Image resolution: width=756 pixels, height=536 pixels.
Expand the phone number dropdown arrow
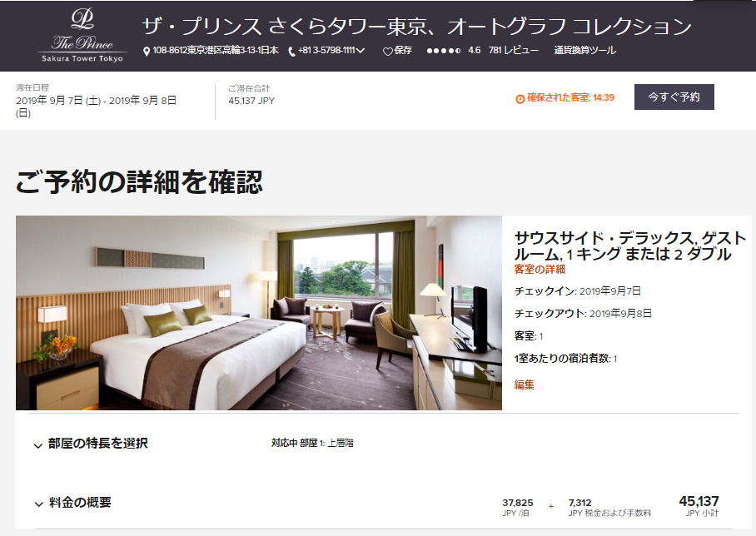(x=361, y=50)
